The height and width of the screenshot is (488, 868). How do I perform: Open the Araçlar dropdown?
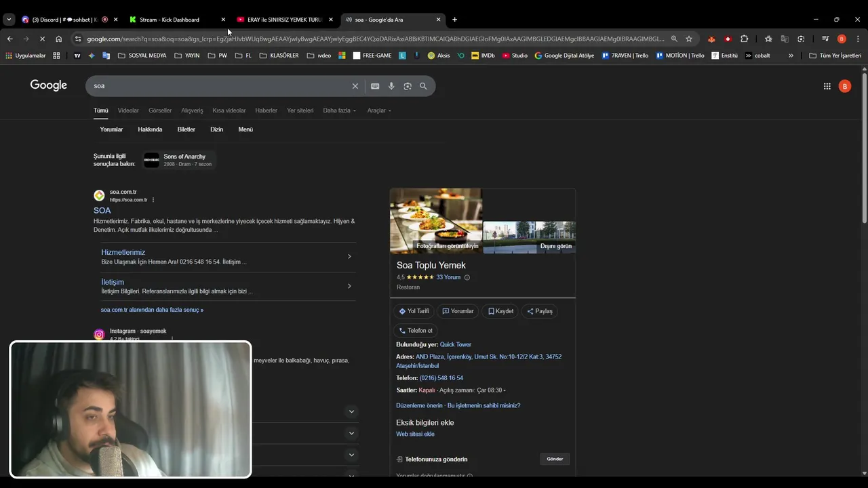[379, 110]
